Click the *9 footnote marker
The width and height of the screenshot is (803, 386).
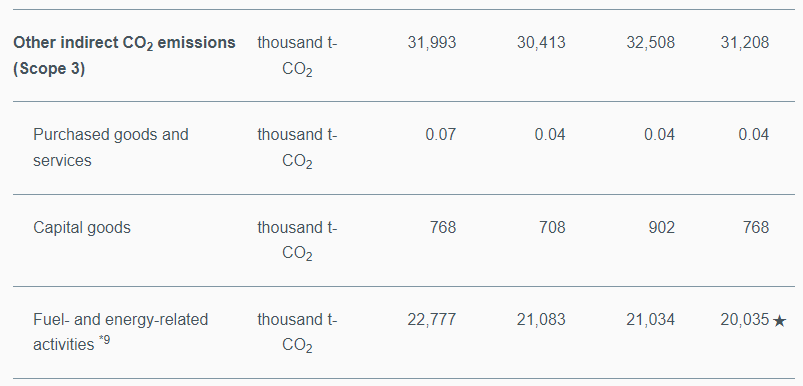pos(104,340)
